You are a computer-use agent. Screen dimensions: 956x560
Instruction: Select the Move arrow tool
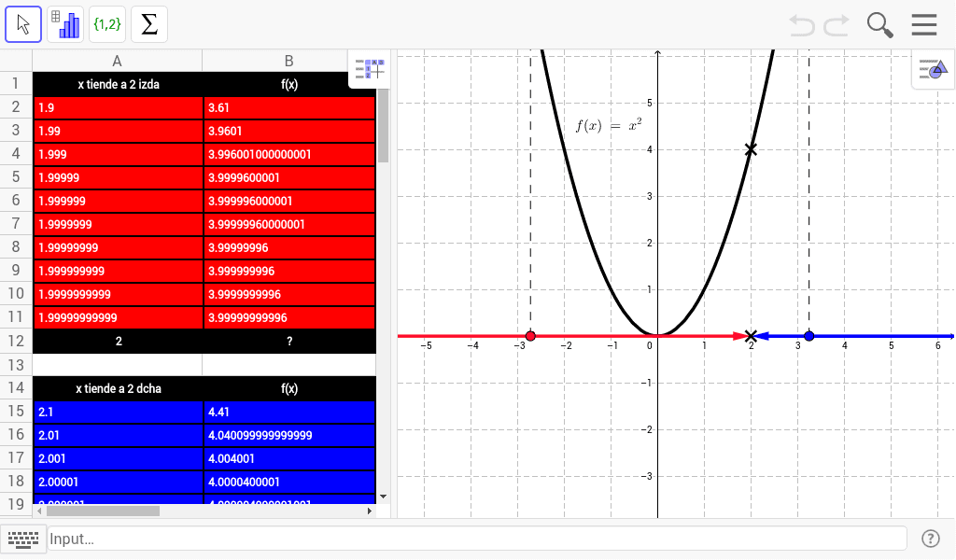point(23,24)
